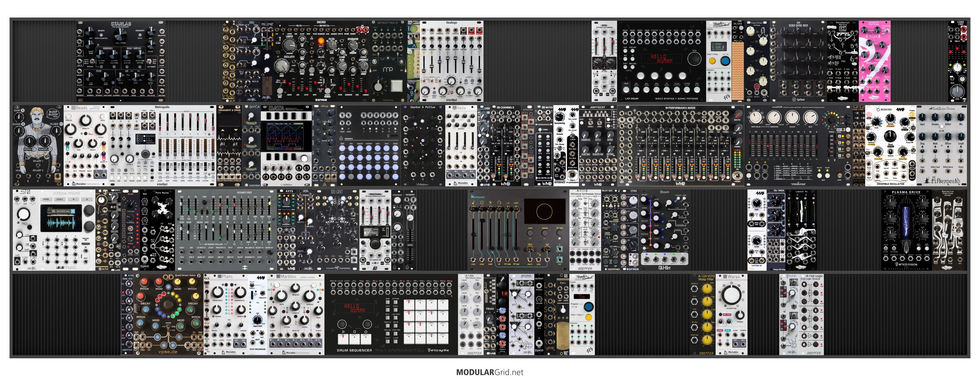Select the Timiszoara effects module

(375, 230)
